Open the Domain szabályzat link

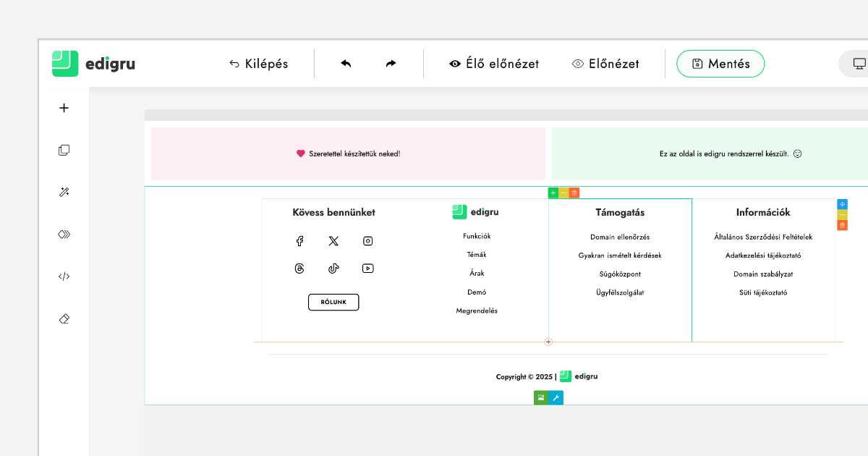pyautogui.click(x=763, y=274)
